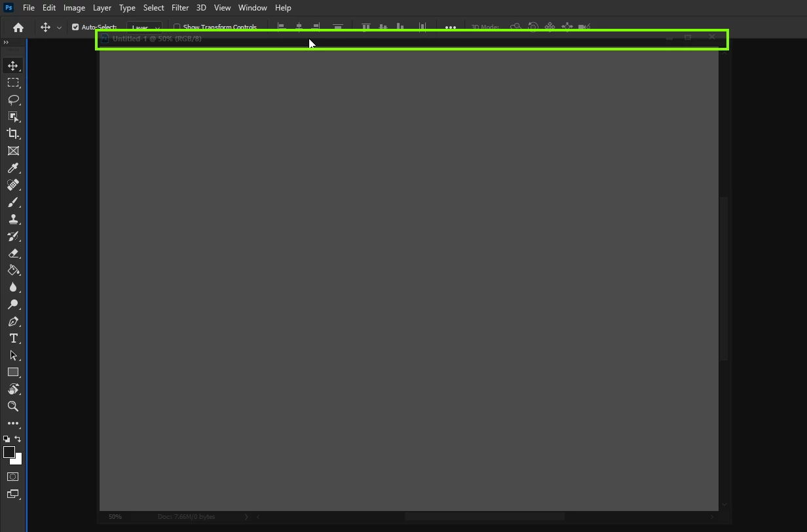Swap foreground and background colors
Viewport: 807px width, 532px height.
(x=18, y=439)
